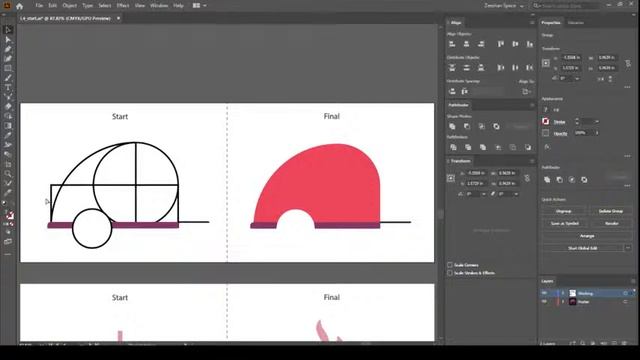Toggle constrain proportions in the Properties panel
The height and width of the screenshot is (360, 640).
point(628,63)
